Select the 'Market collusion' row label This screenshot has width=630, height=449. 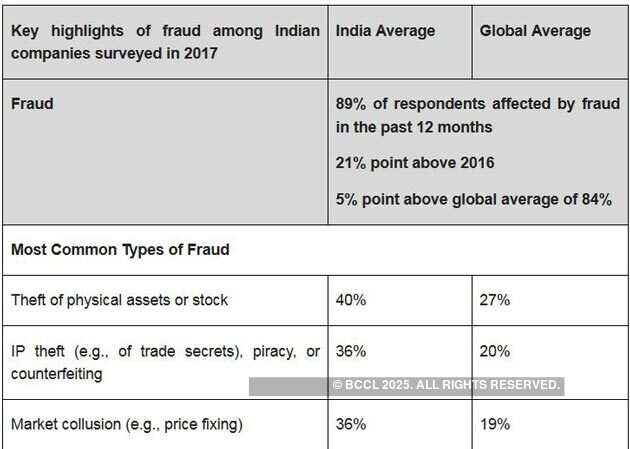(x=126, y=424)
